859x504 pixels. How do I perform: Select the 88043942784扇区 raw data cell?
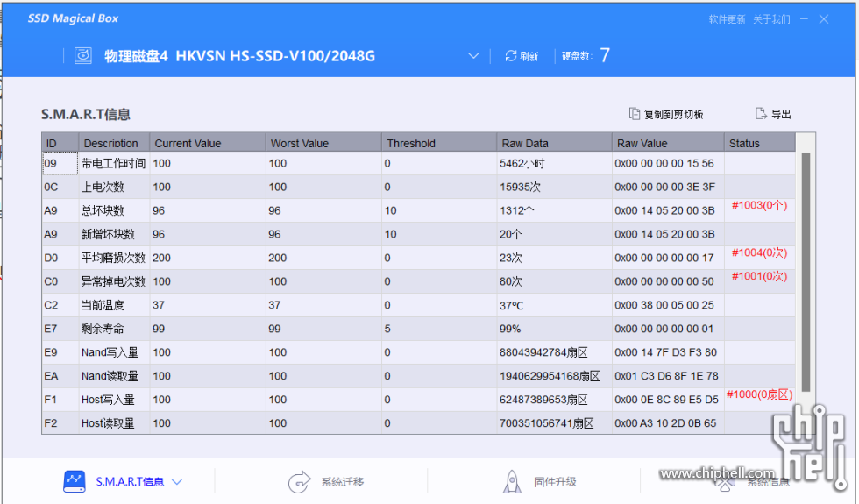[554, 352]
